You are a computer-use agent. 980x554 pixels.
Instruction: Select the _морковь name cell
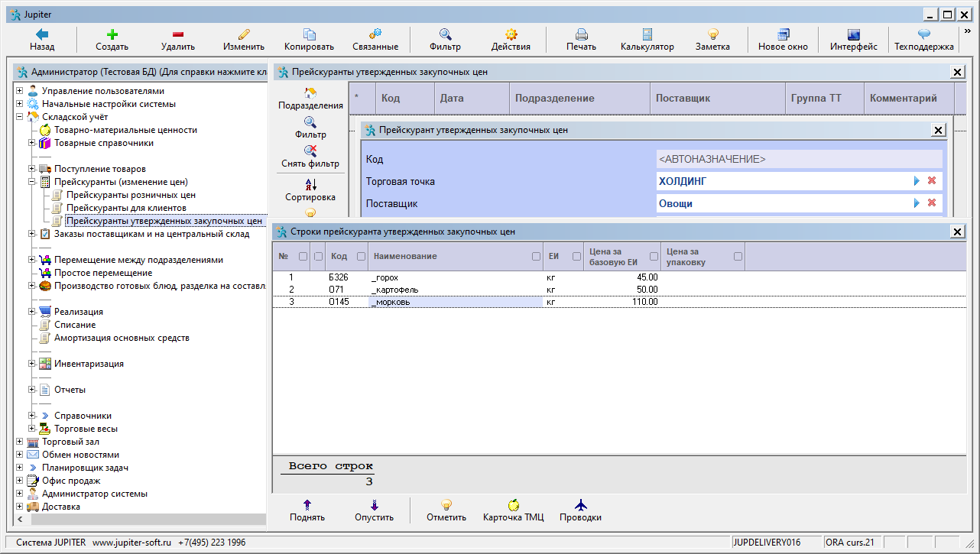[x=456, y=303]
